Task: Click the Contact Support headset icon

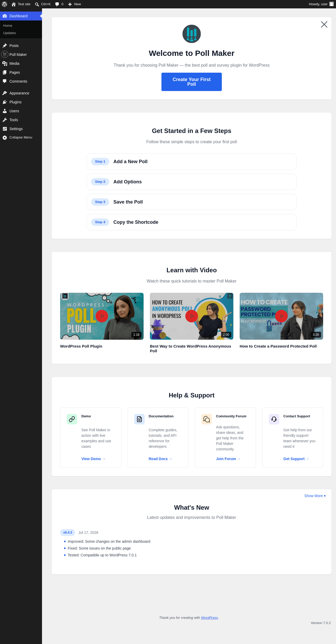Action: click(x=274, y=419)
